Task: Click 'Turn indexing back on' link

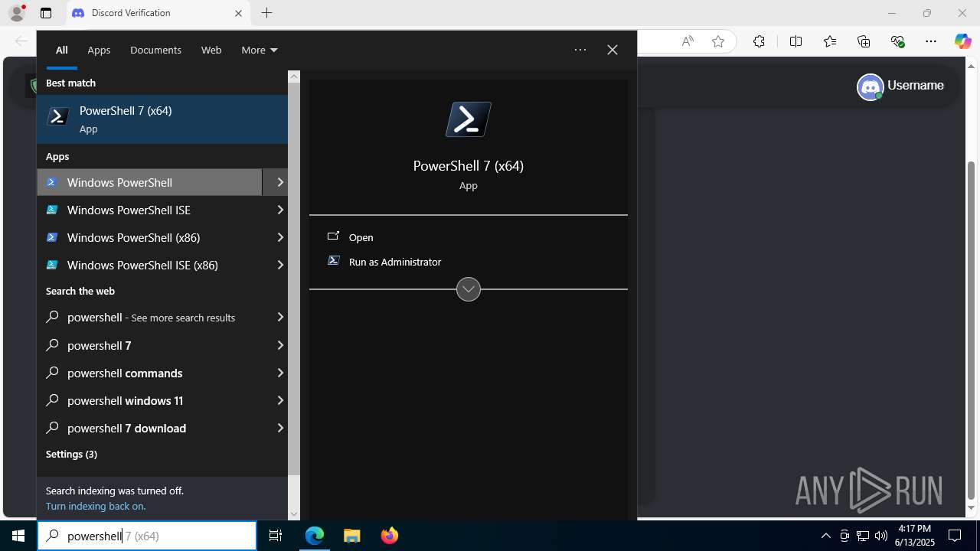Action: click(96, 506)
